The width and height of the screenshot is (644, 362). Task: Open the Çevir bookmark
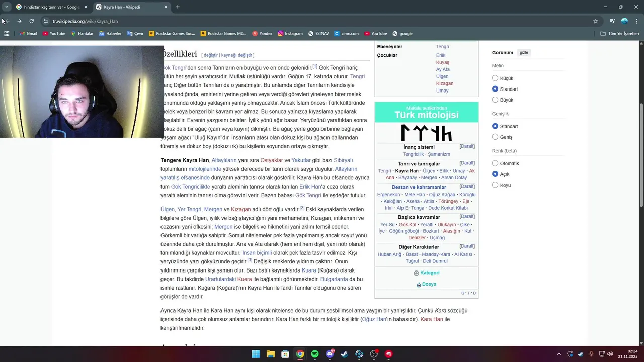[135, 34]
